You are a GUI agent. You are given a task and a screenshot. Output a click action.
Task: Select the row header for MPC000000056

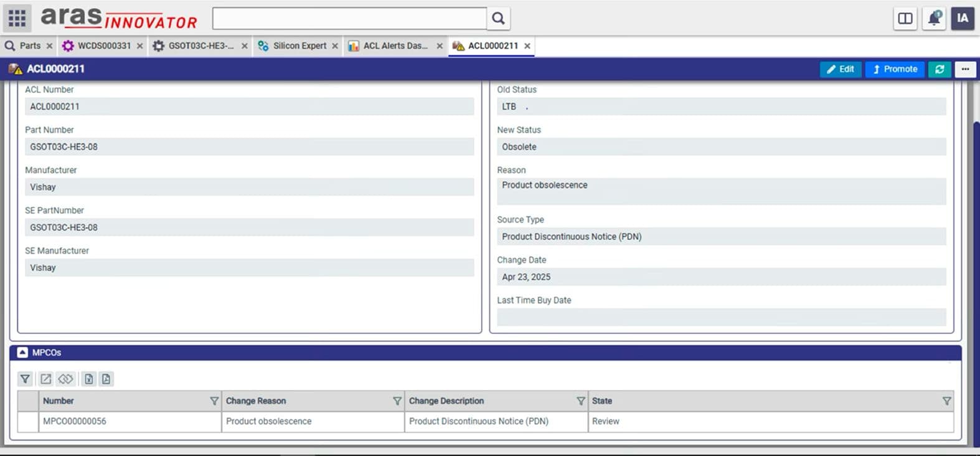[x=28, y=422]
